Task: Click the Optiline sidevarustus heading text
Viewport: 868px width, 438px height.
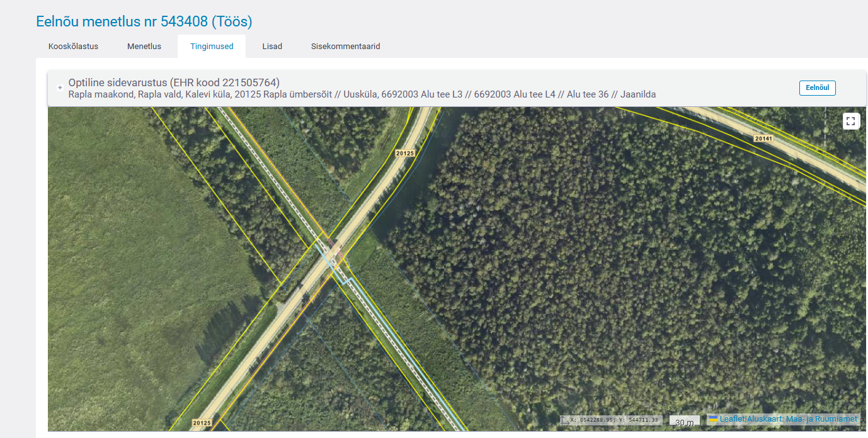Action: (x=174, y=82)
